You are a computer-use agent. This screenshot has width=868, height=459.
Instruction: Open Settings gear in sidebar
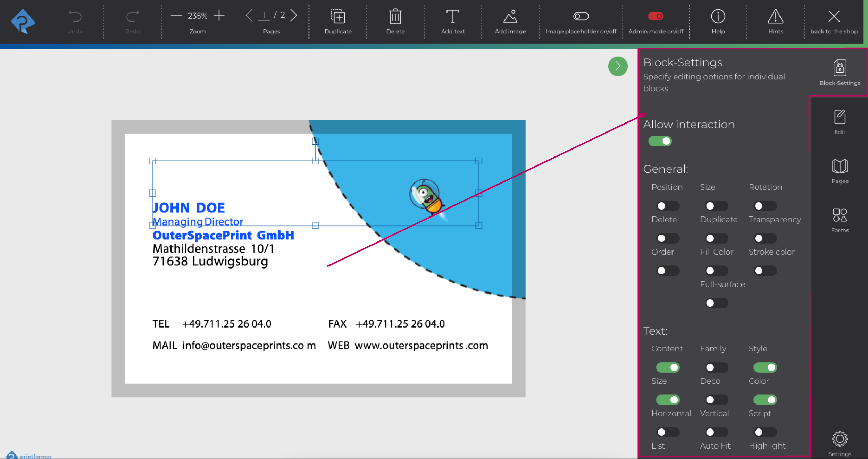[x=839, y=439]
